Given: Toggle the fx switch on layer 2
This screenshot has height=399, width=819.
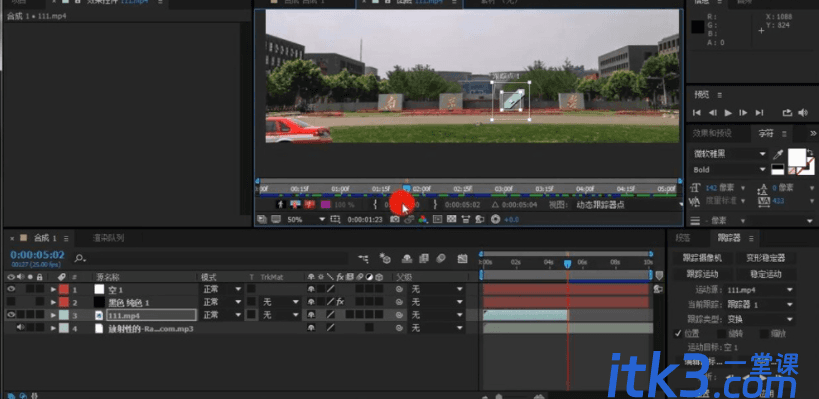Looking at the screenshot, I should (x=340, y=302).
